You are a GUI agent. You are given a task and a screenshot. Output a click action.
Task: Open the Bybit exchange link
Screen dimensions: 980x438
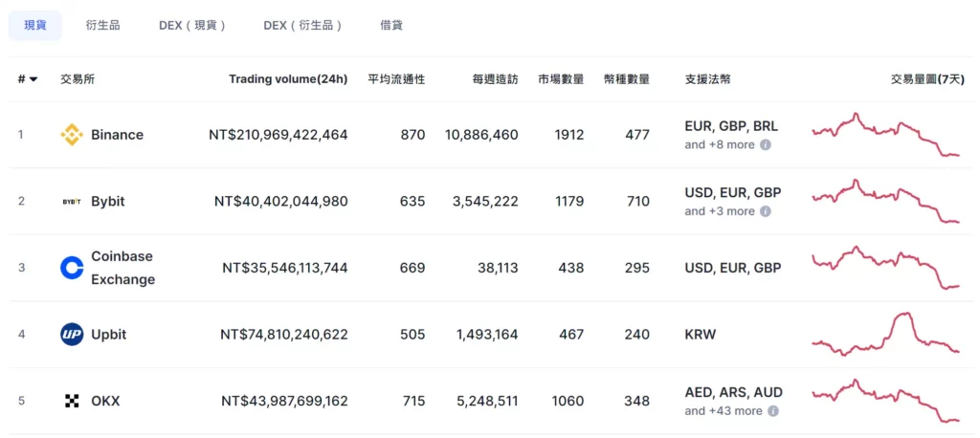coord(107,202)
